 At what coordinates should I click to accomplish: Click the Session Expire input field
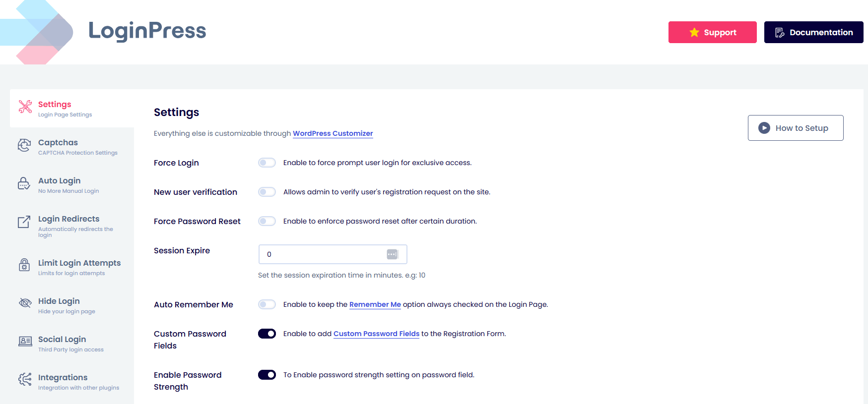tap(333, 254)
